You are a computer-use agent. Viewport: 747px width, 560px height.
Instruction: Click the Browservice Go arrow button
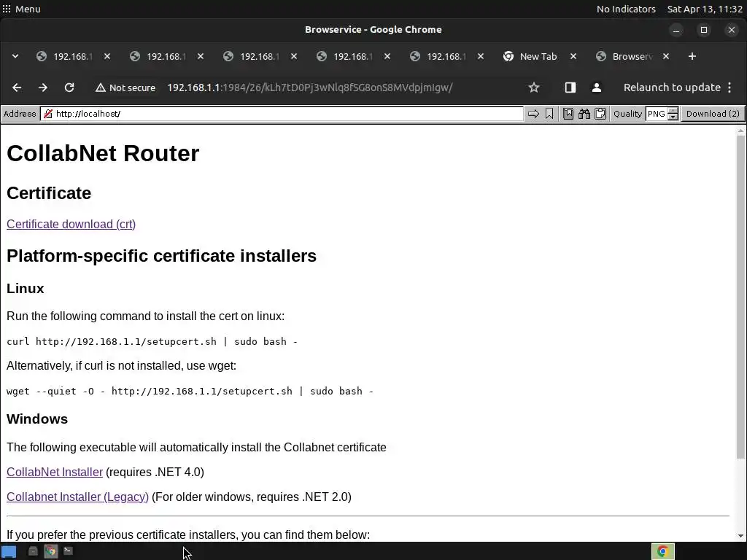click(x=533, y=114)
